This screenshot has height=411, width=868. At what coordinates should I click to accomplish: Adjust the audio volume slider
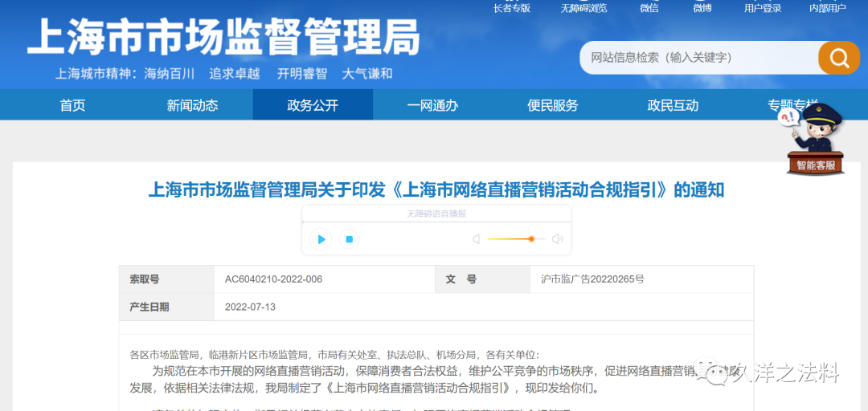[x=516, y=239]
